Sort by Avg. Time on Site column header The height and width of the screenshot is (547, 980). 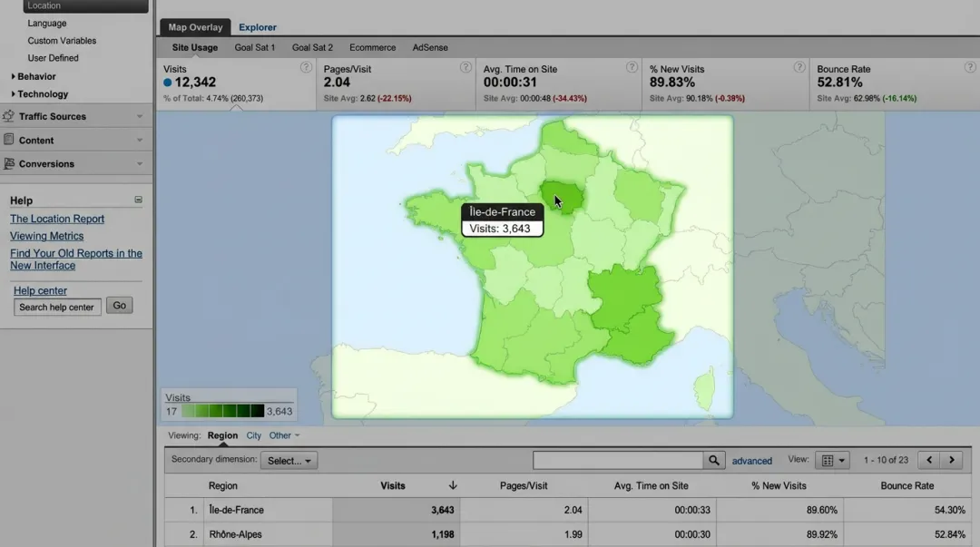click(651, 485)
